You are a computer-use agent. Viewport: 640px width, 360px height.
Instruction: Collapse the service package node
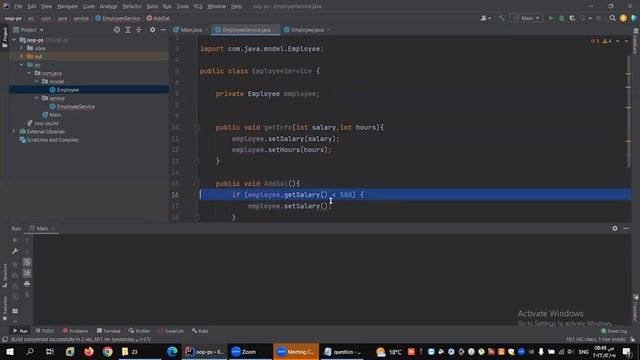(36, 98)
